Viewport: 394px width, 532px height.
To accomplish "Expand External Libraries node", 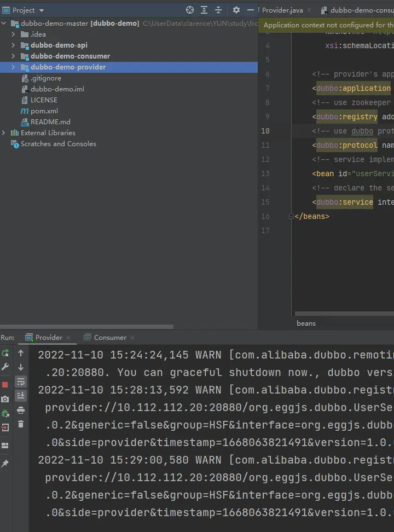I will click(4, 133).
